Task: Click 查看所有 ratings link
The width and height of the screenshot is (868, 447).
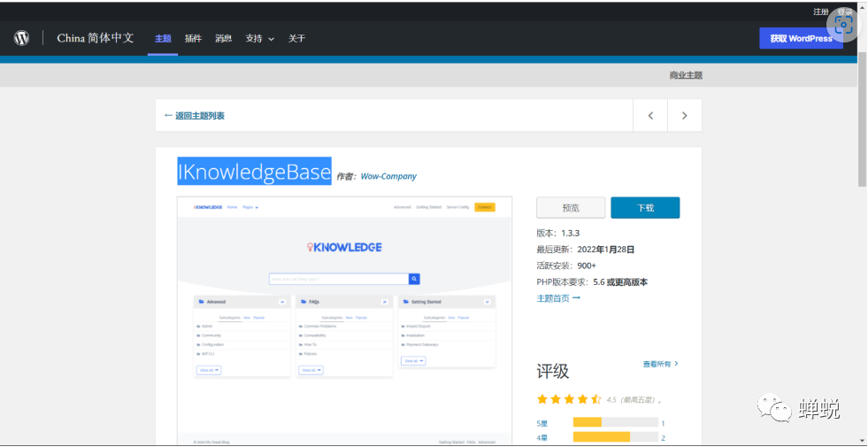Action: point(660,364)
